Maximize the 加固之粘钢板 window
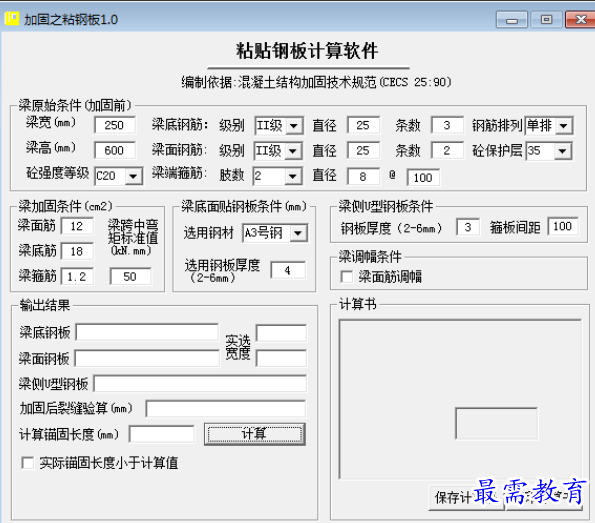The image size is (595, 523). pos(546,19)
